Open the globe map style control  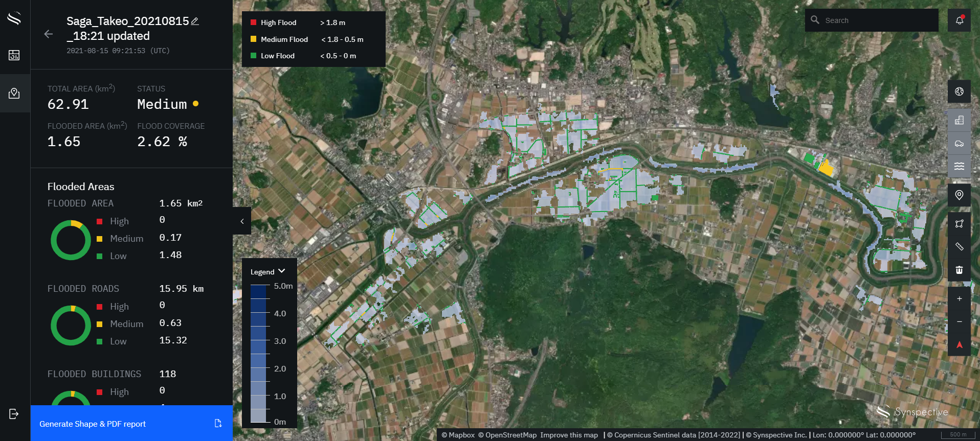(959, 91)
